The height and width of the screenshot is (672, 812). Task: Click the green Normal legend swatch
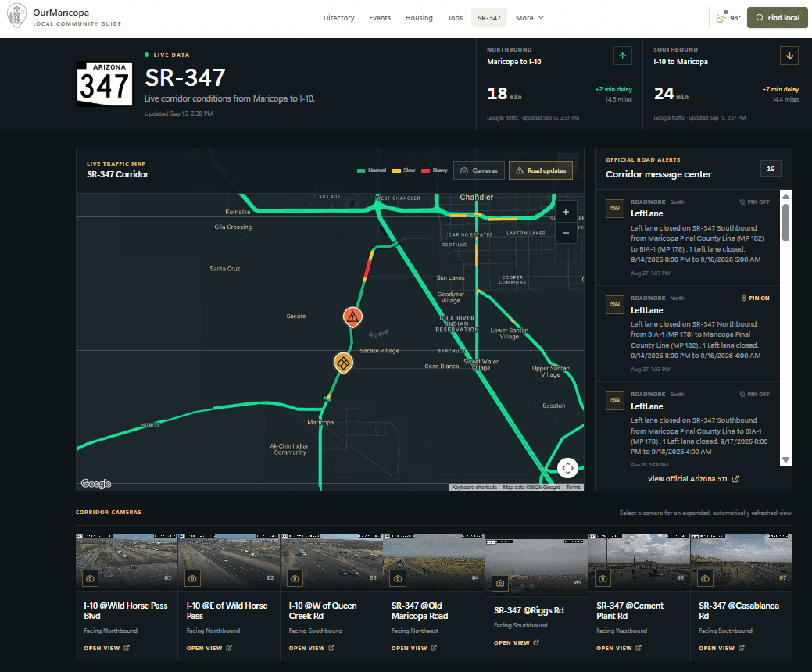click(361, 171)
